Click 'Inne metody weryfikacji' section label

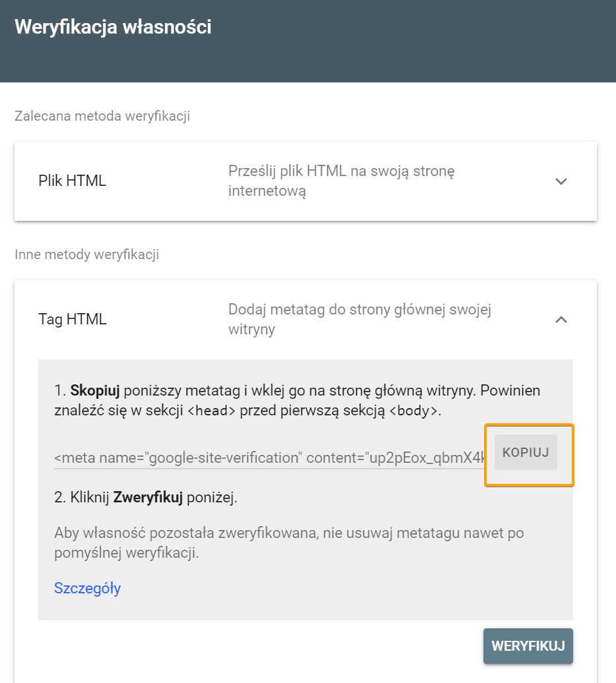tap(86, 254)
